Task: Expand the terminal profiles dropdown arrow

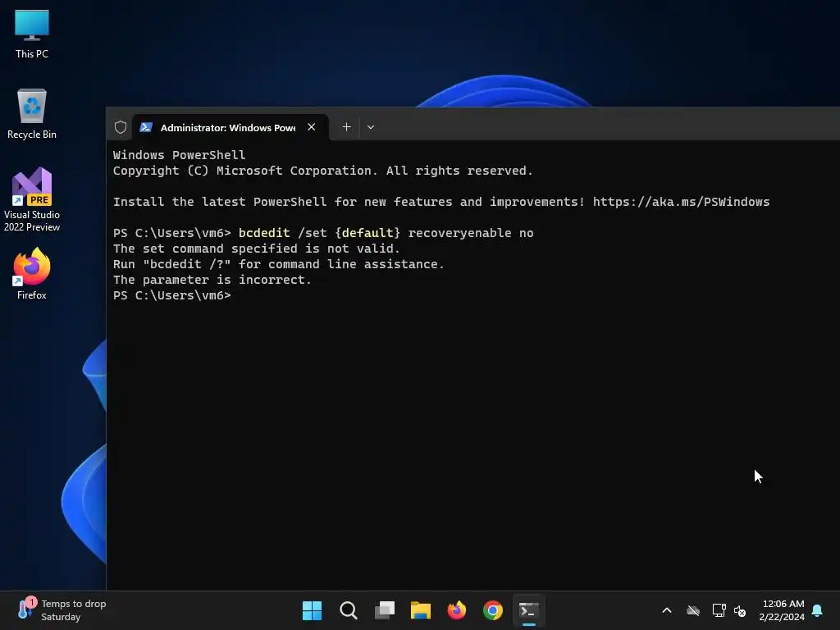Action: pos(371,127)
